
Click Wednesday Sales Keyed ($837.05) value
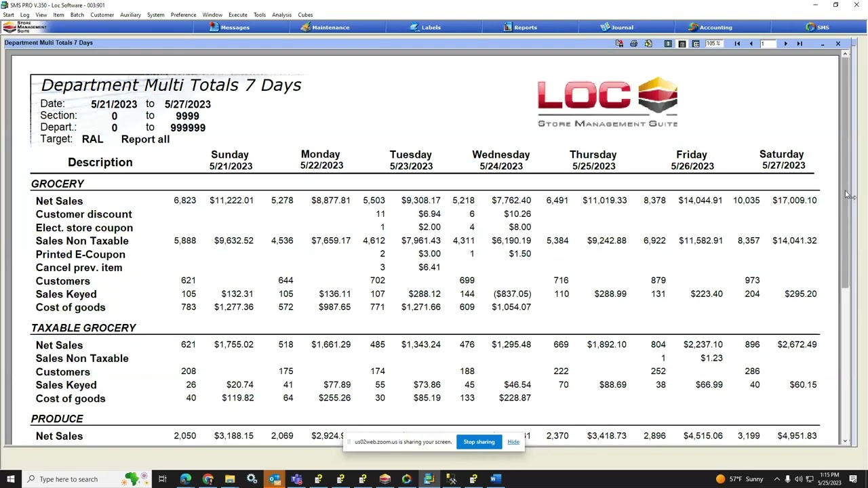point(512,294)
